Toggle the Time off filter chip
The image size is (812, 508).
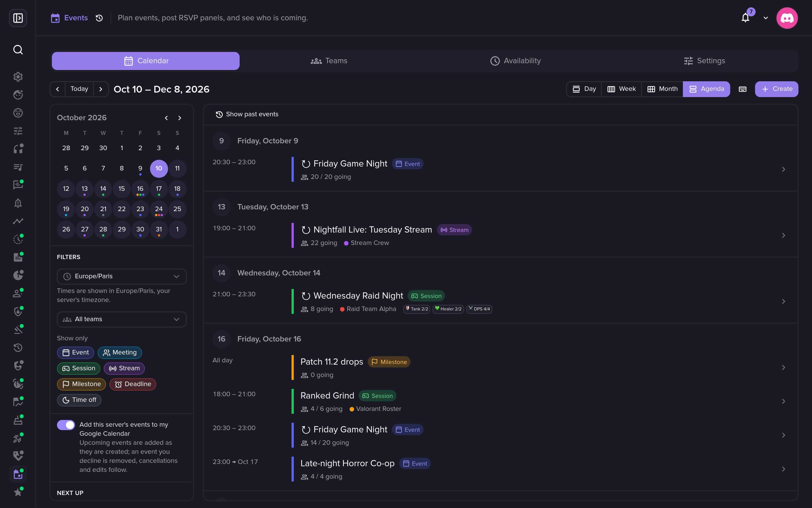tap(79, 400)
